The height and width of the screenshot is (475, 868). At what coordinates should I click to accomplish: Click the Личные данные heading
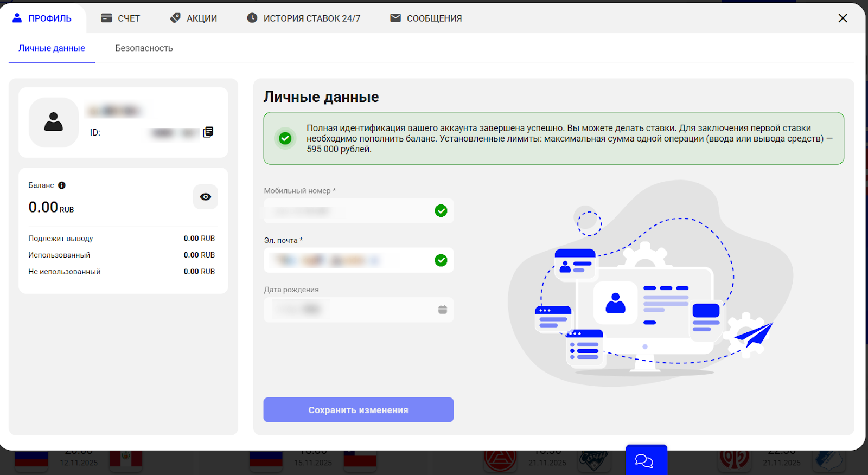coord(321,97)
